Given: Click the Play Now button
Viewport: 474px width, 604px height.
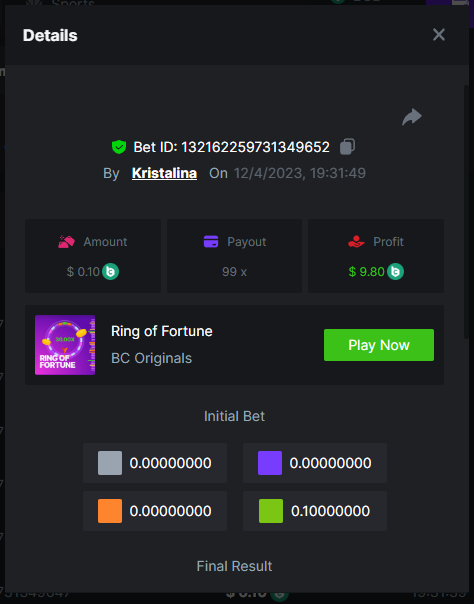Looking at the screenshot, I should pos(379,345).
